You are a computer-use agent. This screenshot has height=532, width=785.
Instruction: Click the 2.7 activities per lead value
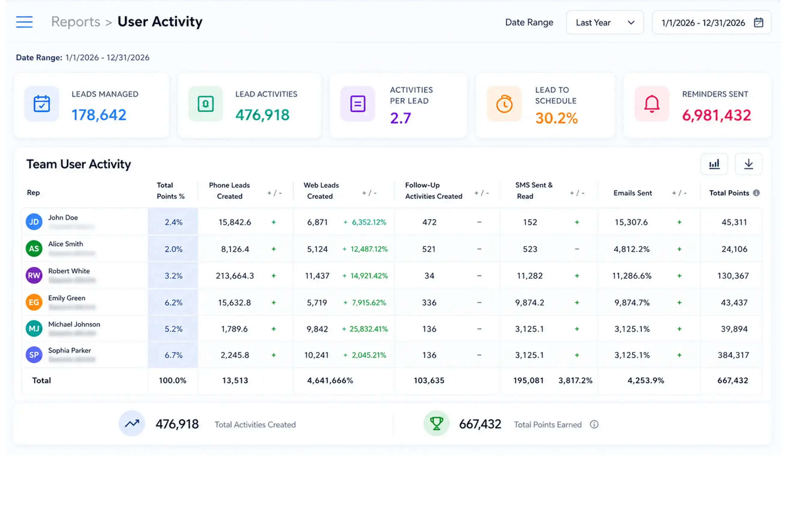(x=401, y=118)
